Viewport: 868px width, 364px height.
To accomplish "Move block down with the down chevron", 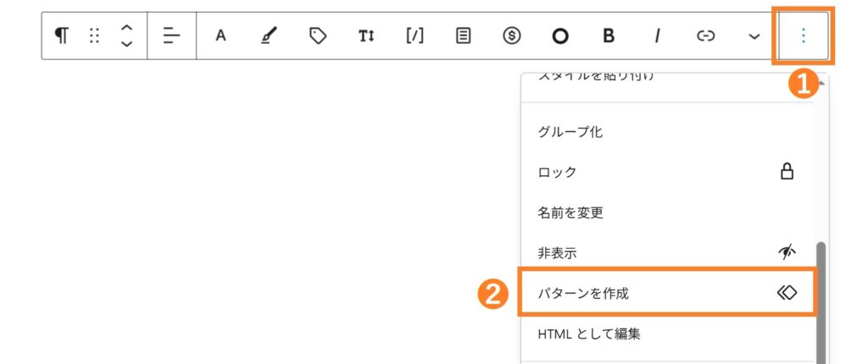I will click(x=127, y=44).
